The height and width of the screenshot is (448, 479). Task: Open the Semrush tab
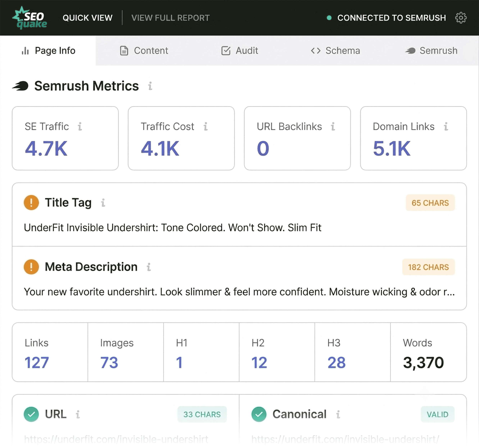pos(431,51)
